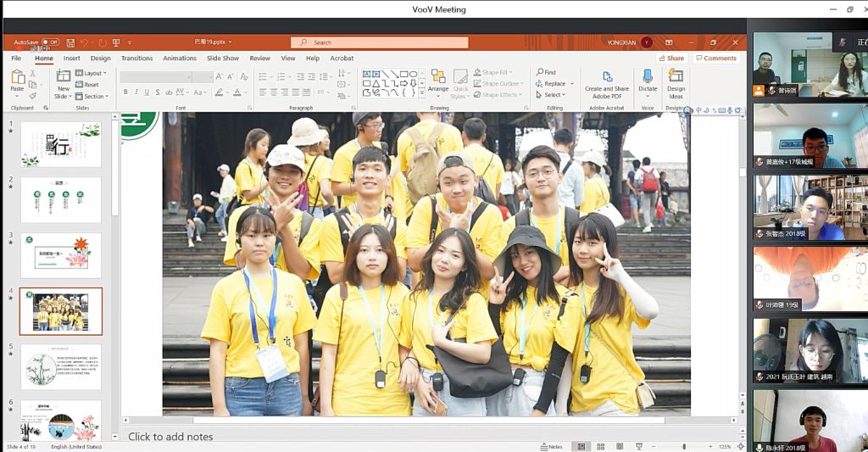Click the Share button
The width and height of the screenshot is (868, 452).
coord(671,59)
